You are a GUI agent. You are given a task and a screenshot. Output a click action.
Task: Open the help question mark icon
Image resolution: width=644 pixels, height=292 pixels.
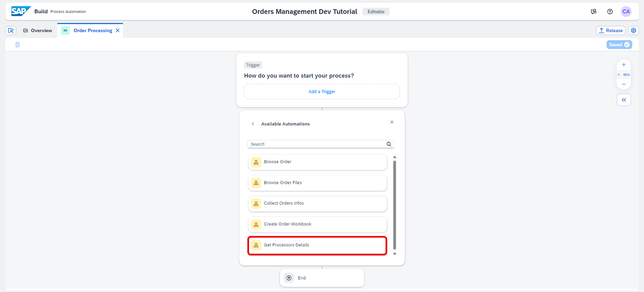(x=610, y=12)
